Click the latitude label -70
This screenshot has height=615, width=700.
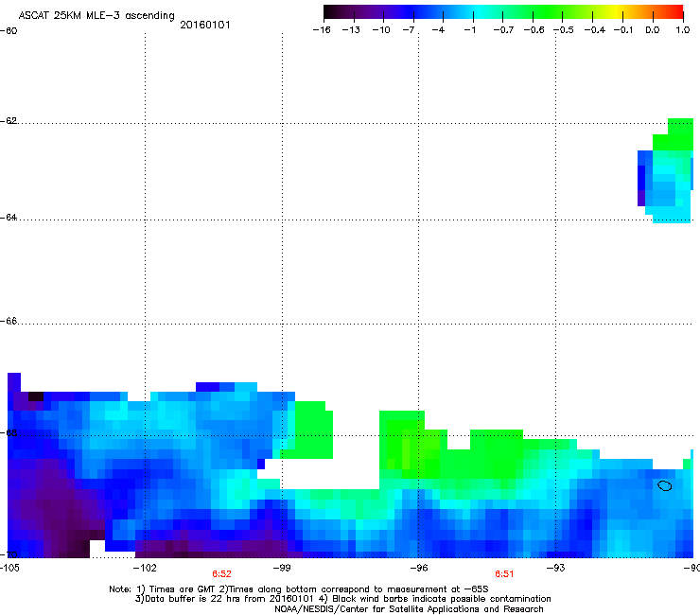9,554
